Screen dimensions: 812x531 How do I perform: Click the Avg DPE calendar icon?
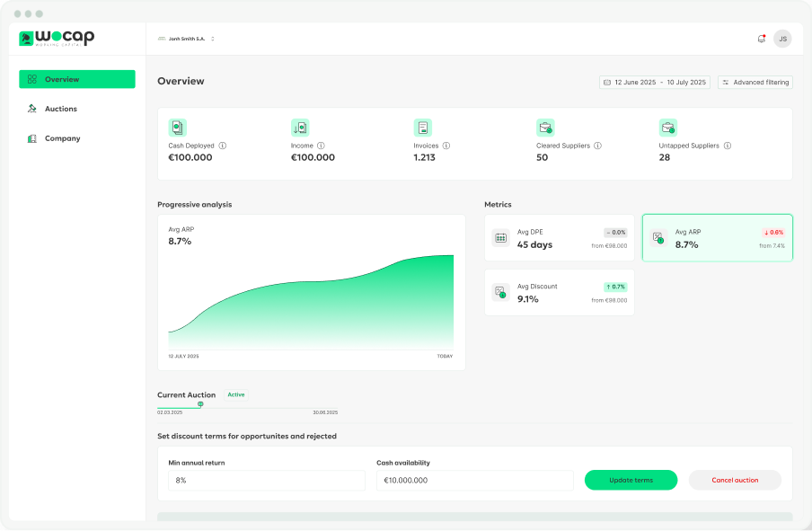point(501,238)
